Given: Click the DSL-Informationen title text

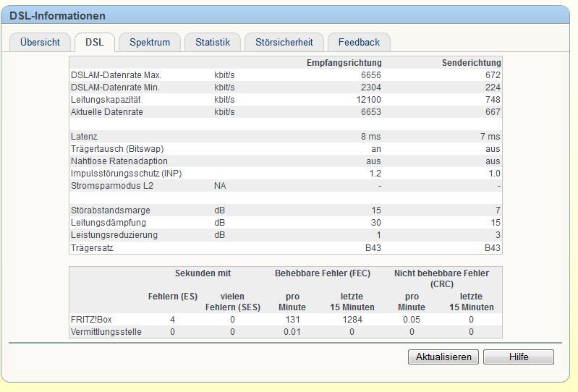Looking at the screenshot, I should (57, 16).
